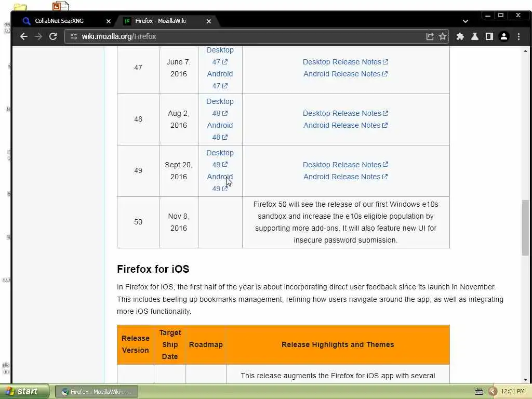This screenshot has height=399, width=532.
Task: Select the 'Aug 2, 2016' date cell
Action: coord(179,119)
